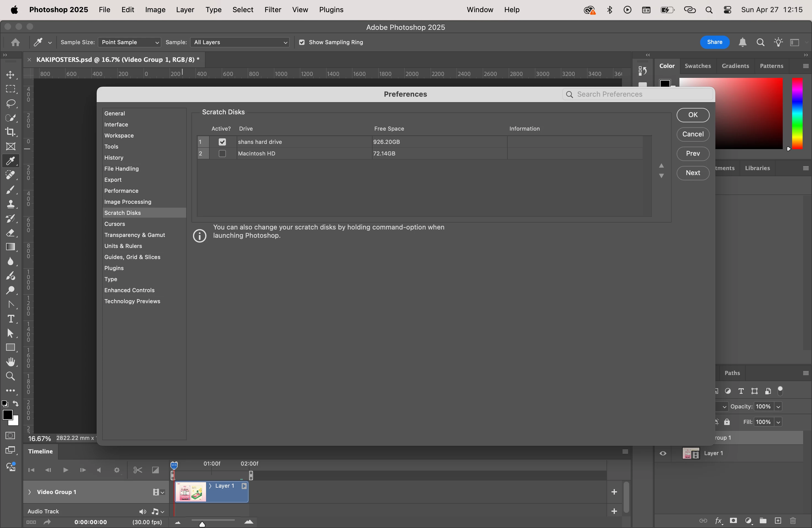
Task: Select the Lasso tool
Action: coord(10,103)
